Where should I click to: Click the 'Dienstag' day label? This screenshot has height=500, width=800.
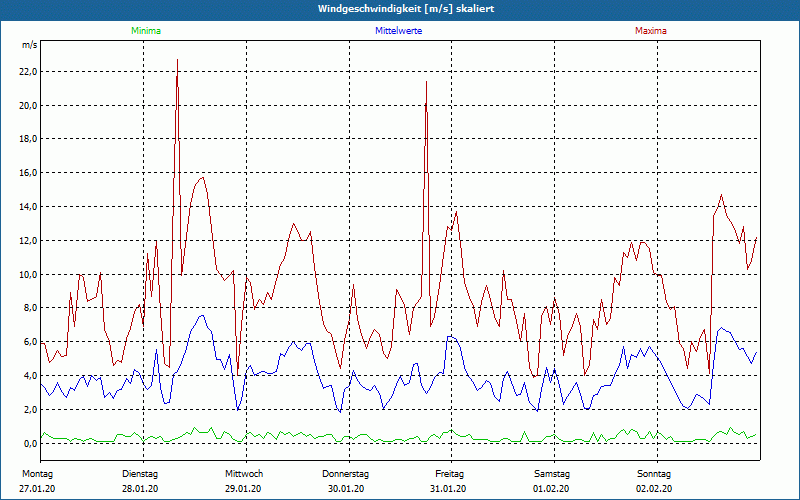[140, 474]
